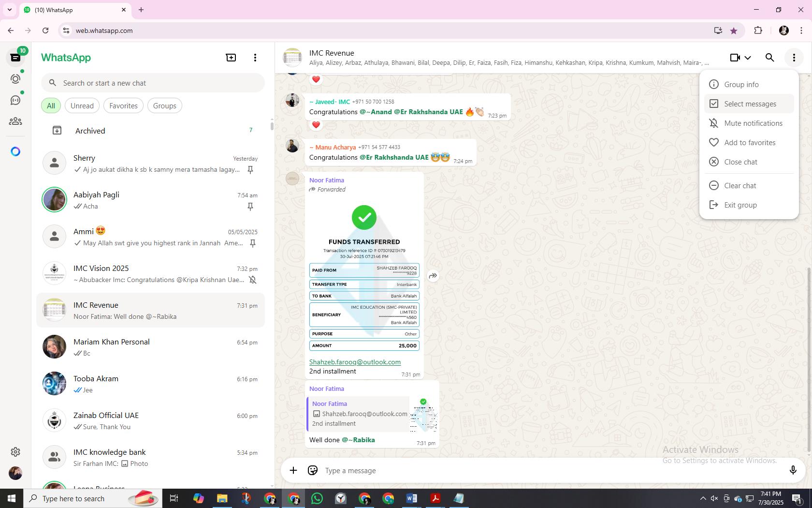812x508 pixels.
Task: Open the Settings gear in sidebar
Action: pyautogui.click(x=15, y=451)
